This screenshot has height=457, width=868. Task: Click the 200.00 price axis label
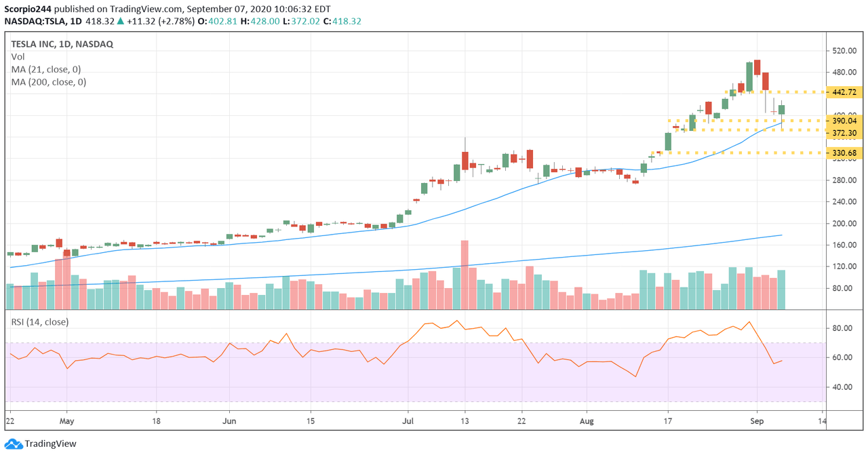(x=844, y=223)
